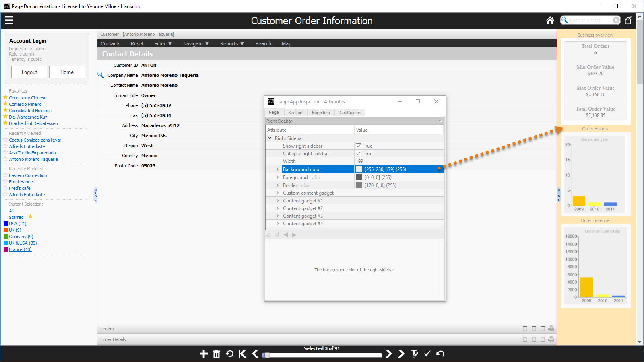
Task: Click the save changes checkmark icon
Action: tap(427, 354)
